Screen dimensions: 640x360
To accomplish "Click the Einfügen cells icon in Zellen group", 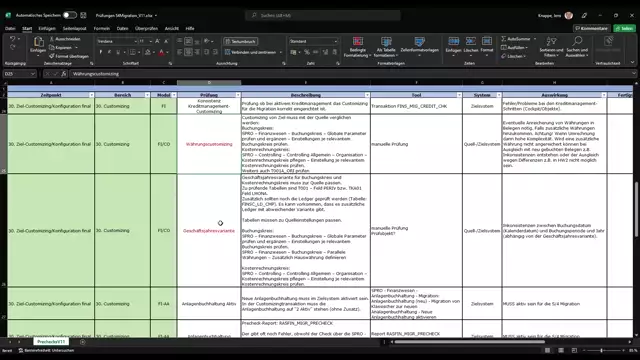I will click(x=453, y=42).
